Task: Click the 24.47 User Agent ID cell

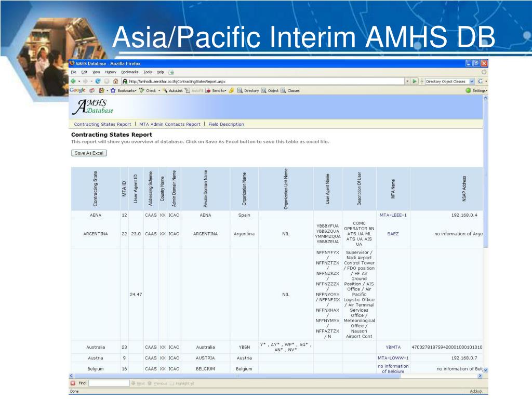Action: (x=136, y=295)
